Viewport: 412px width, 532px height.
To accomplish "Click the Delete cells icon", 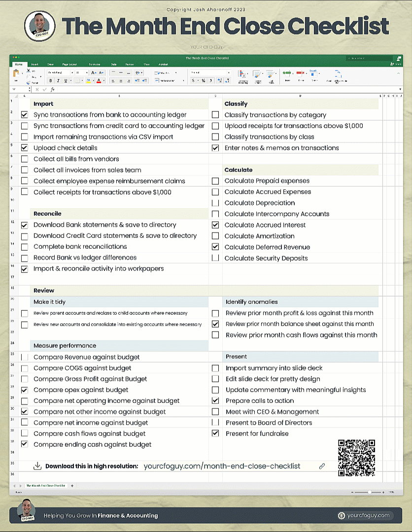I will (301, 73).
